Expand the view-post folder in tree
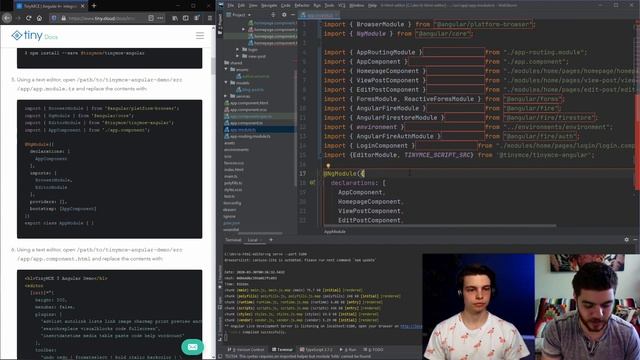 coord(238,56)
